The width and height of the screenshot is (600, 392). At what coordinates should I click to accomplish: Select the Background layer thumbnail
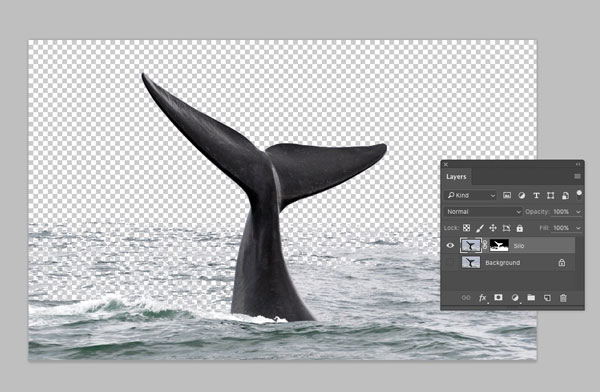pyautogui.click(x=471, y=263)
